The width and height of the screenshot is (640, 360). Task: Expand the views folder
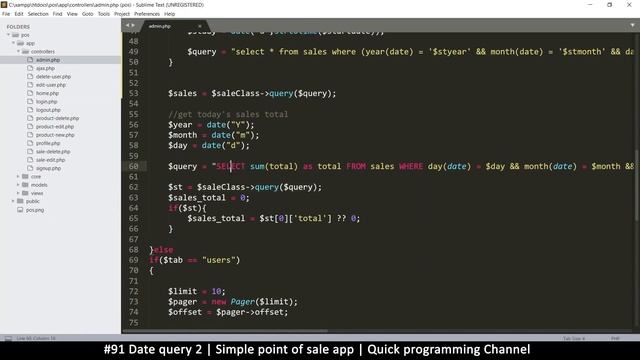(18, 193)
